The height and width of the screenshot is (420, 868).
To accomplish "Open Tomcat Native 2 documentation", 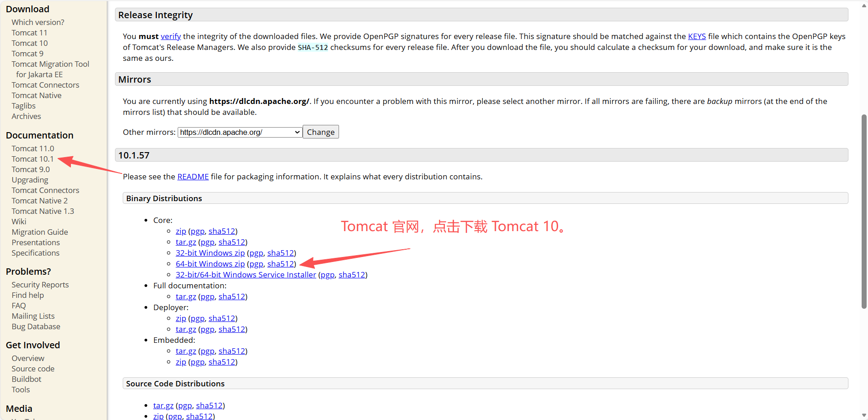I will coord(40,201).
